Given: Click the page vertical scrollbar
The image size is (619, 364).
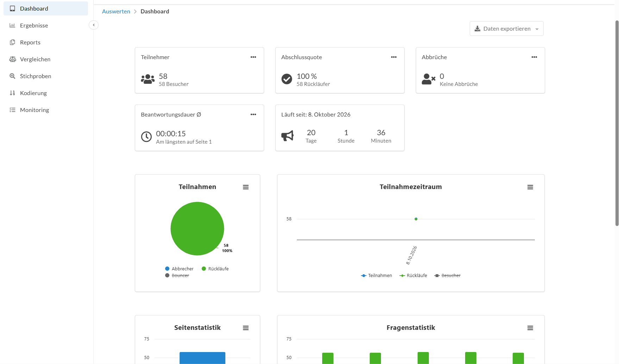Looking at the screenshot, I should (617, 123).
